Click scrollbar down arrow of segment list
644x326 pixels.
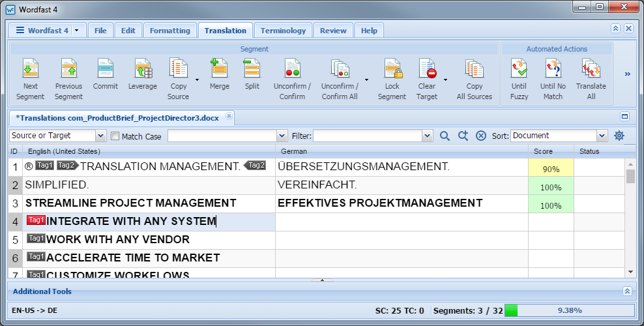[630, 272]
